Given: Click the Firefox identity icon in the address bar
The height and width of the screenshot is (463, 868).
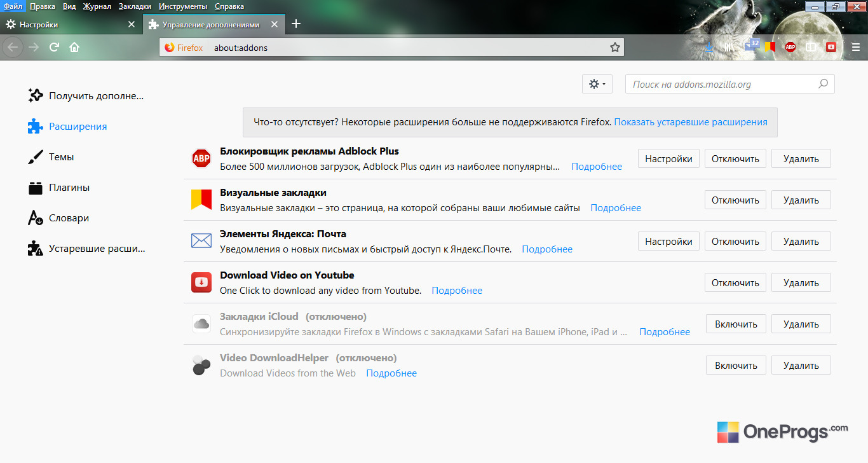Looking at the screenshot, I should 169,48.
